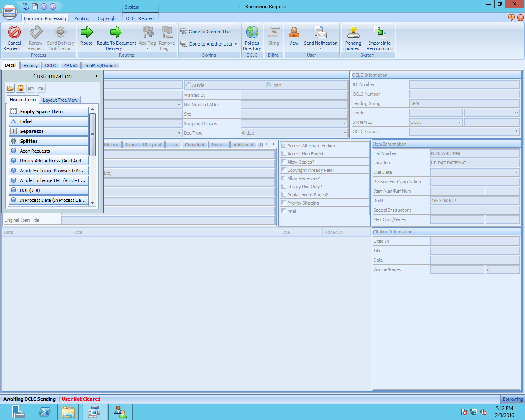This screenshot has height=420, width=525.
Task: Click the Pending Updates icon
Action: 353,32
